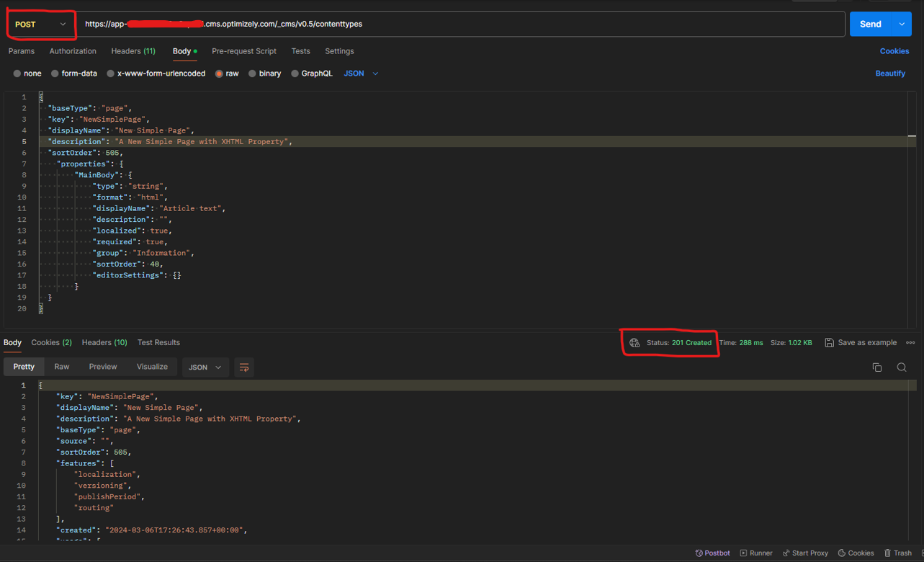Switch to the Authorization tab

click(73, 51)
